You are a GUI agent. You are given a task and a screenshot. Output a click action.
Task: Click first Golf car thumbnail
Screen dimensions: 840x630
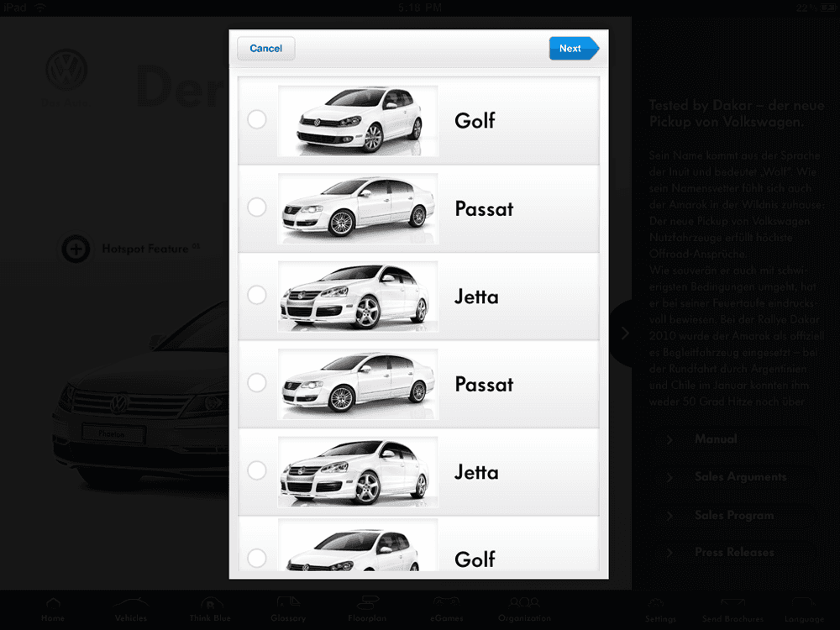point(358,121)
